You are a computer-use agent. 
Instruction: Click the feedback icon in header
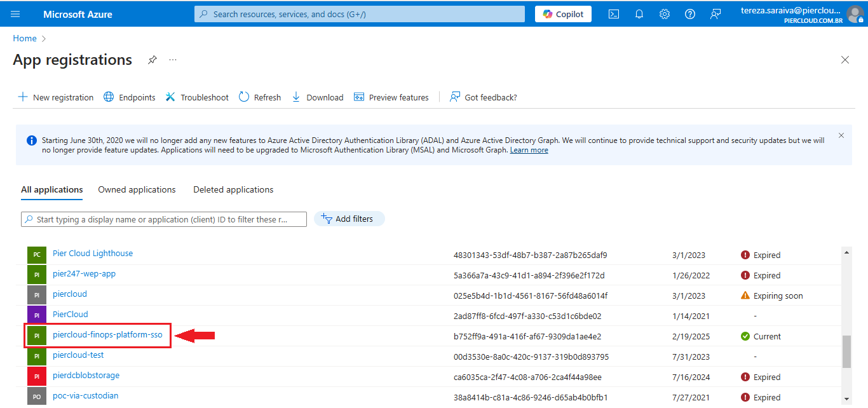pyautogui.click(x=715, y=14)
